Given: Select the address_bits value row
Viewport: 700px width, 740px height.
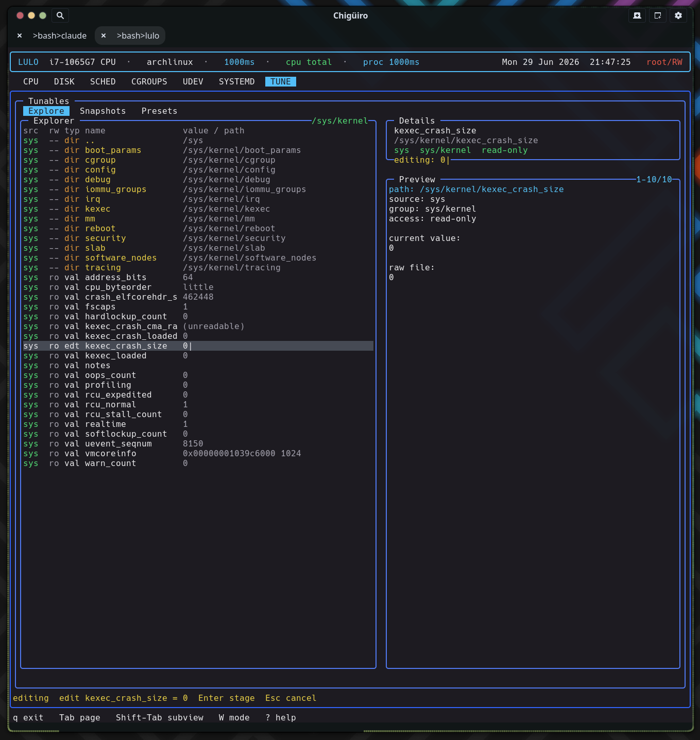Looking at the screenshot, I should click(x=198, y=278).
